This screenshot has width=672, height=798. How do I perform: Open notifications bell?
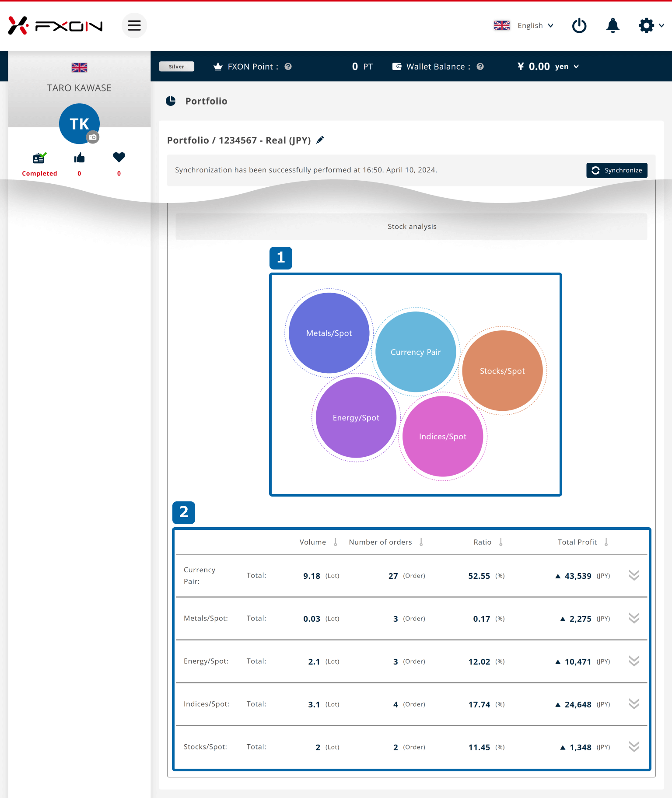click(613, 25)
